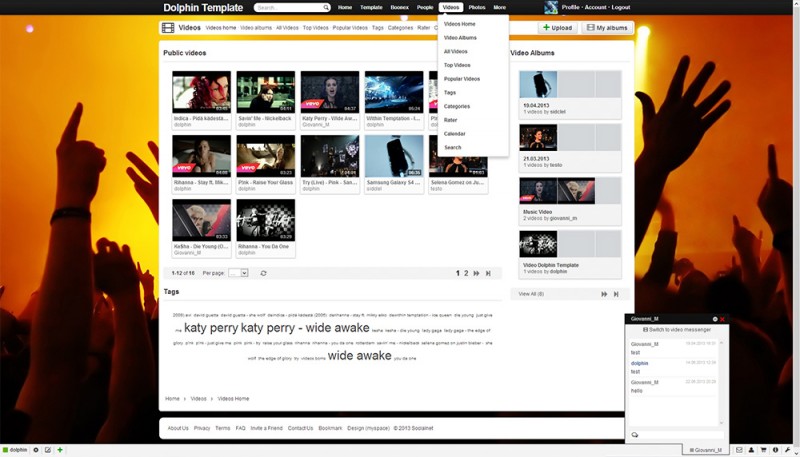This screenshot has height=457, width=800.
Task: Select Tags from dropdown menu
Action: (450, 93)
